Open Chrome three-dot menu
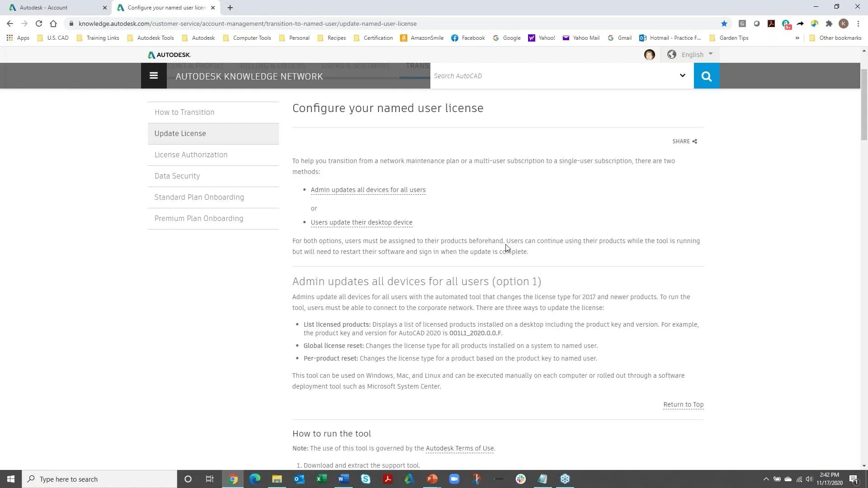 tap(858, 23)
